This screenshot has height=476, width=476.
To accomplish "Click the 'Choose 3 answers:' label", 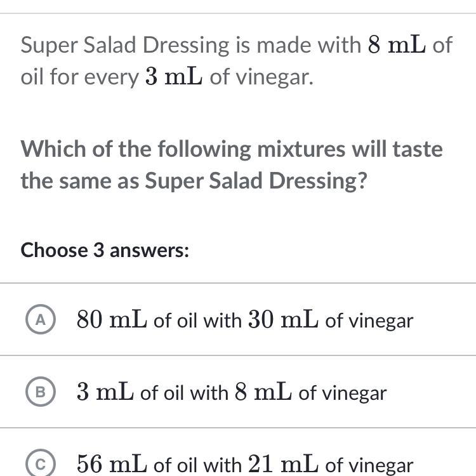I will click(105, 250).
